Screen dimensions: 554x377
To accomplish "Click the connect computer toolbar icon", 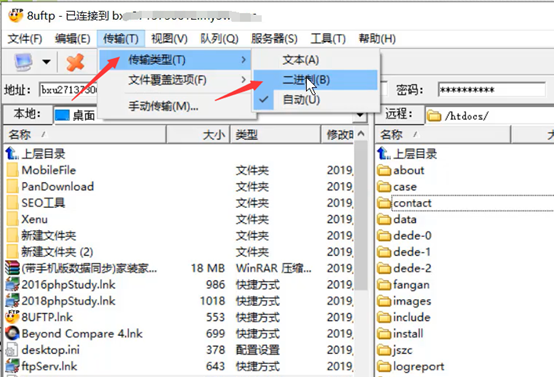I will (23, 61).
